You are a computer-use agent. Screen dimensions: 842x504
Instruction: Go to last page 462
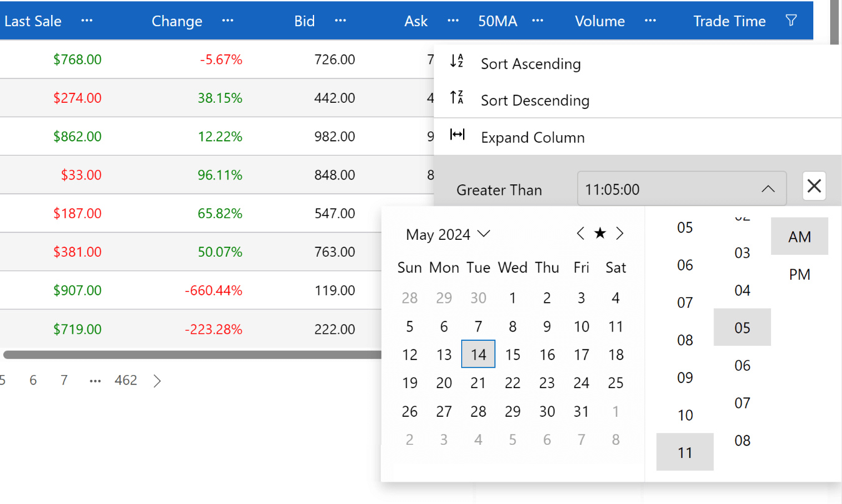[x=126, y=381]
